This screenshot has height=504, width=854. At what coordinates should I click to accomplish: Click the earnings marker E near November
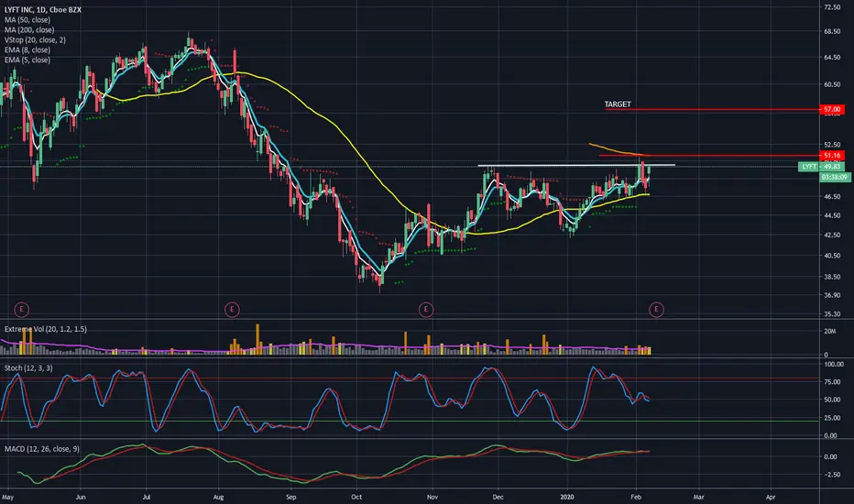click(426, 310)
